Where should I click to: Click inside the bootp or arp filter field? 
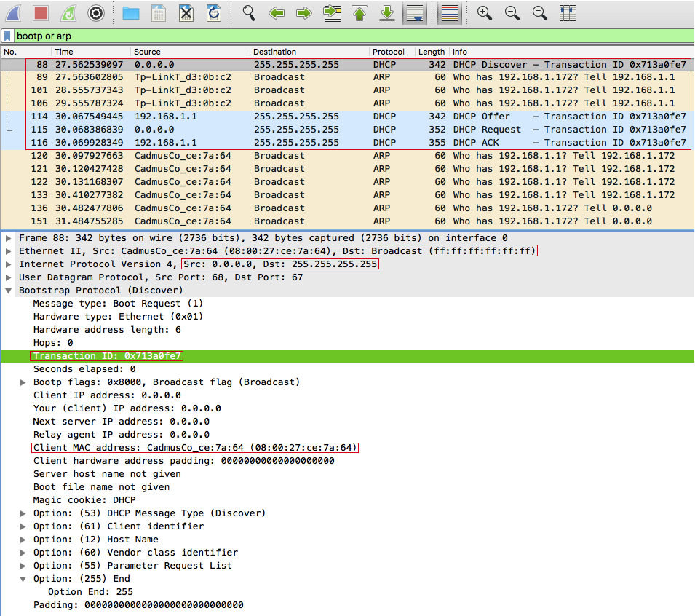(146, 35)
